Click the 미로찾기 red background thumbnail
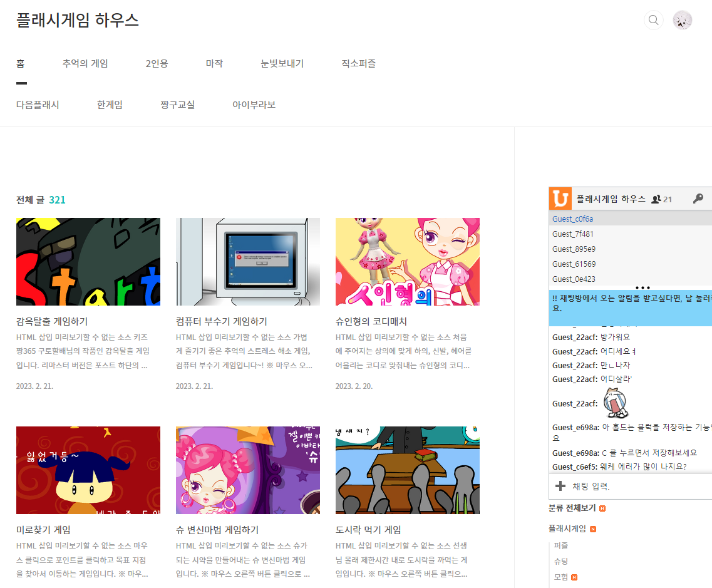Viewport: 712px width, 588px height. 88,470
